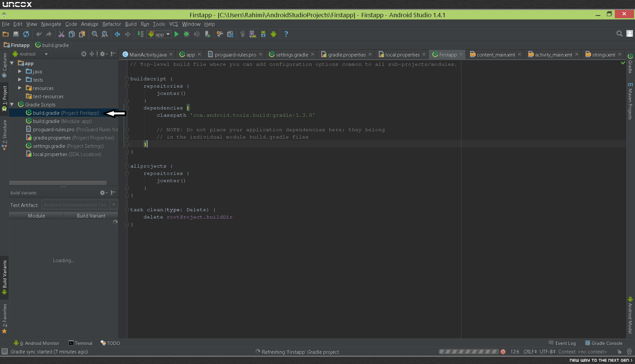This screenshot has height=364, width=635.
Task: Click the Attach debugger to process icon
Action: tap(207, 34)
